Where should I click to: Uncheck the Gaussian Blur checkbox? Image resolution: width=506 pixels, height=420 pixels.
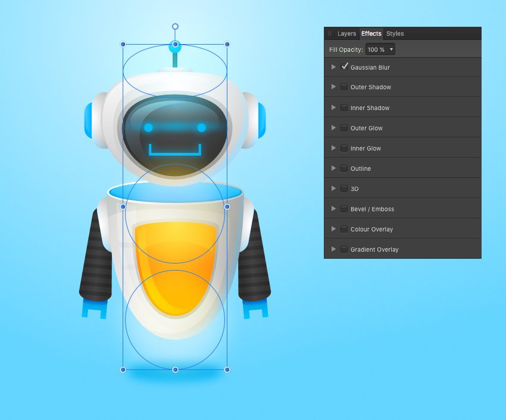344,67
